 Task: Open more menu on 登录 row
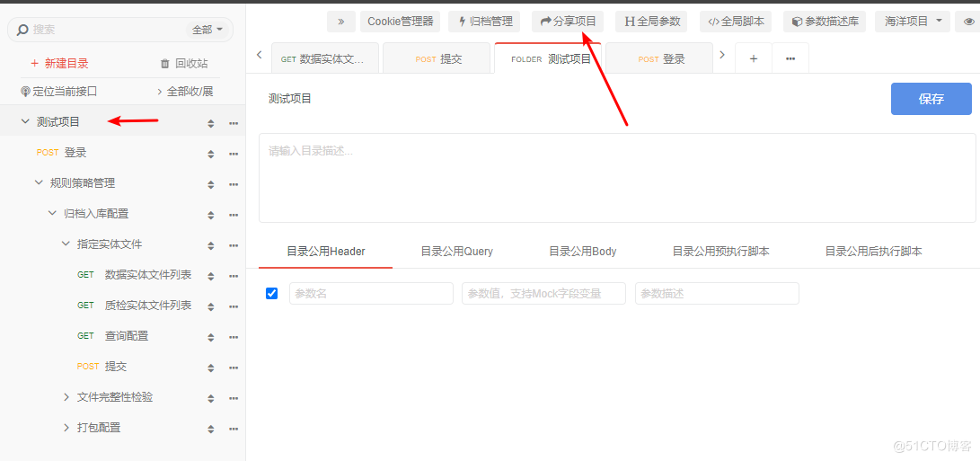point(234,154)
